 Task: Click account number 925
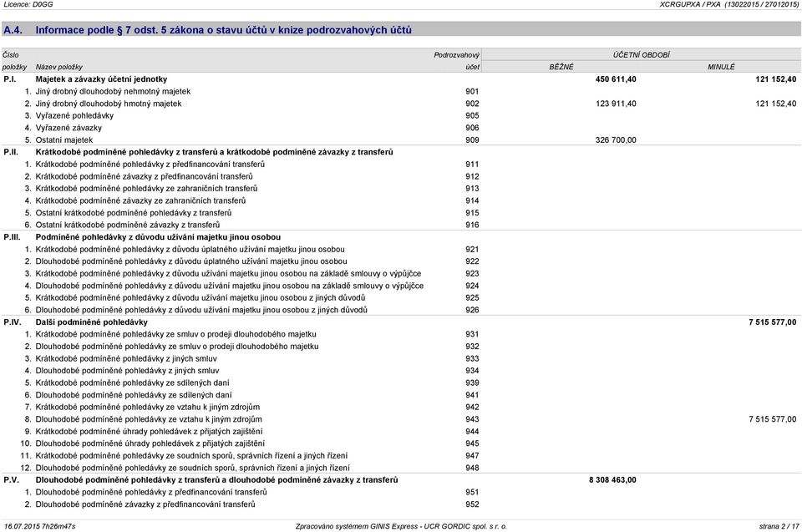point(472,297)
